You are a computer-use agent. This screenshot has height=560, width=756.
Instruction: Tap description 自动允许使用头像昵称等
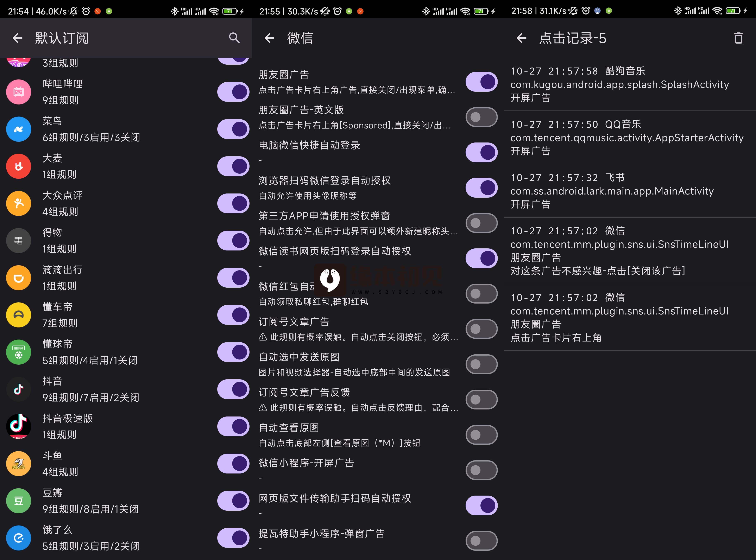[x=308, y=196]
